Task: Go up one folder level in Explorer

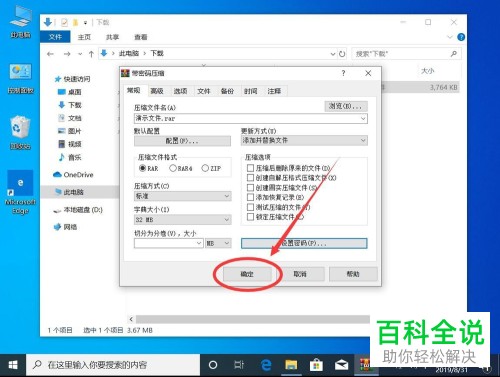Action: 91,54
